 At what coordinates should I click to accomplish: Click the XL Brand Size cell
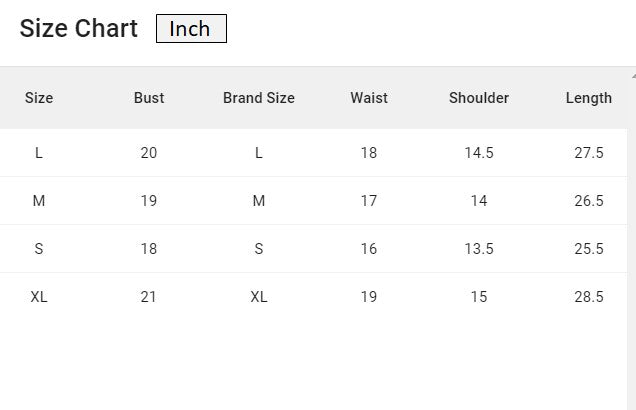(x=259, y=297)
